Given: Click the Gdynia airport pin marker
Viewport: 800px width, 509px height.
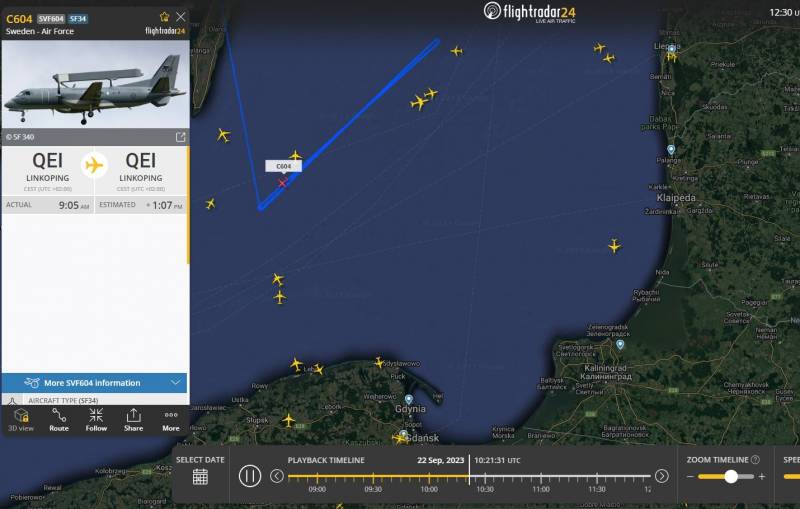Looking at the screenshot, I should (x=409, y=399).
